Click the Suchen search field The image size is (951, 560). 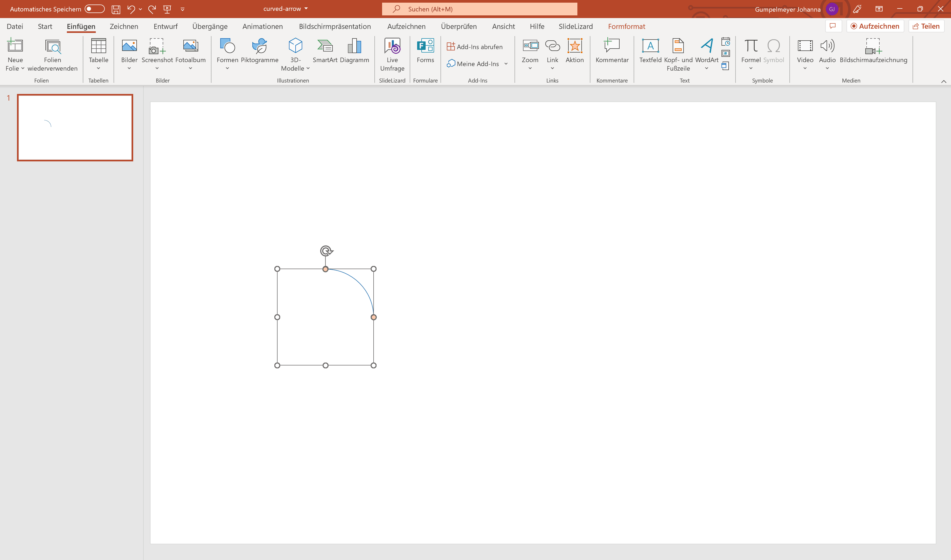point(479,9)
